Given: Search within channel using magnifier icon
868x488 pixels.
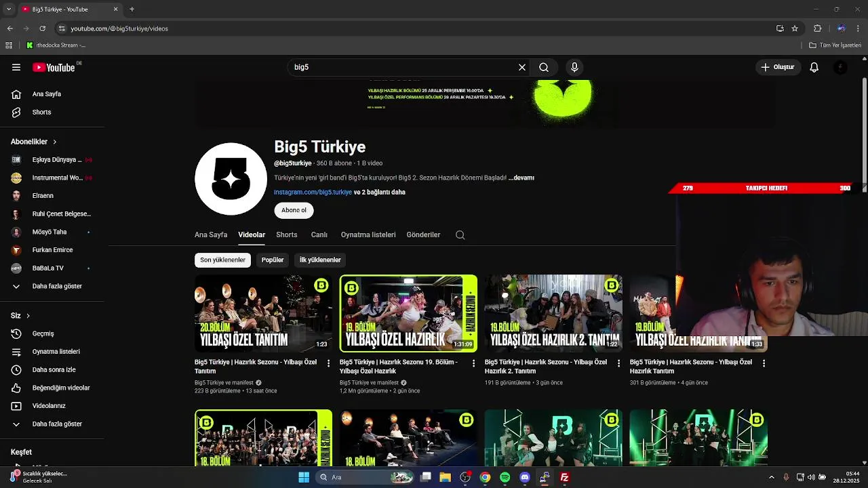Looking at the screenshot, I should [460, 235].
